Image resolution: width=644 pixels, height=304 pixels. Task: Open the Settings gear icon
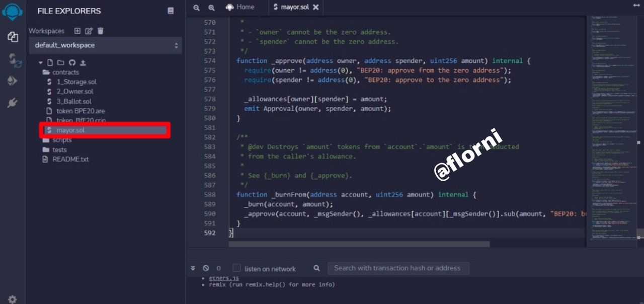tap(13, 299)
